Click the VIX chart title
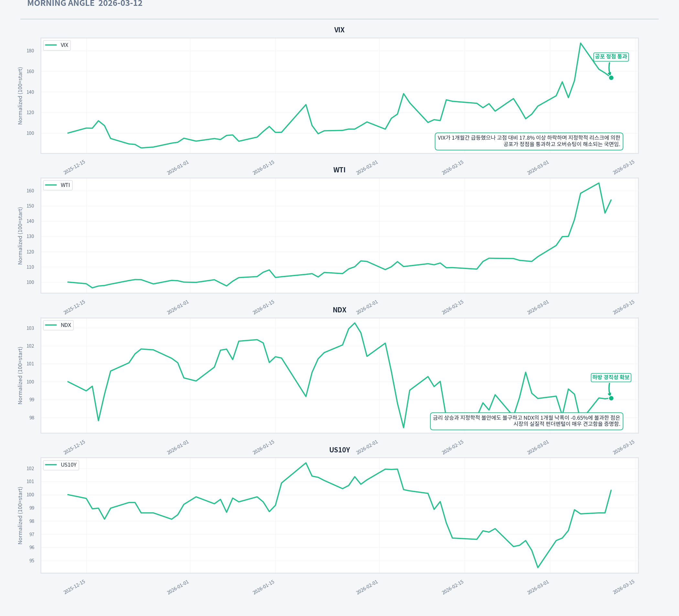Image resolution: width=679 pixels, height=616 pixels. [339, 30]
